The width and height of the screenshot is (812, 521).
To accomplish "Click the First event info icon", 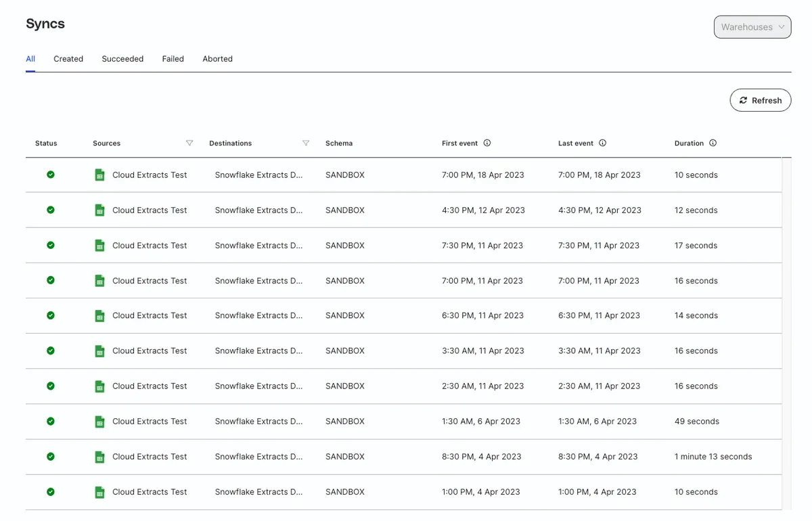I will pyautogui.click(x=487, y=143).
